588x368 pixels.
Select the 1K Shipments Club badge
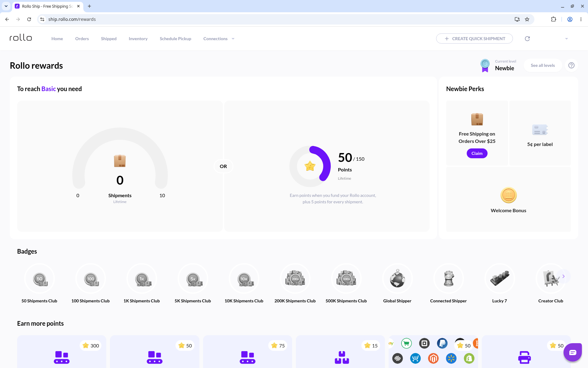click(x=142, y=279)
